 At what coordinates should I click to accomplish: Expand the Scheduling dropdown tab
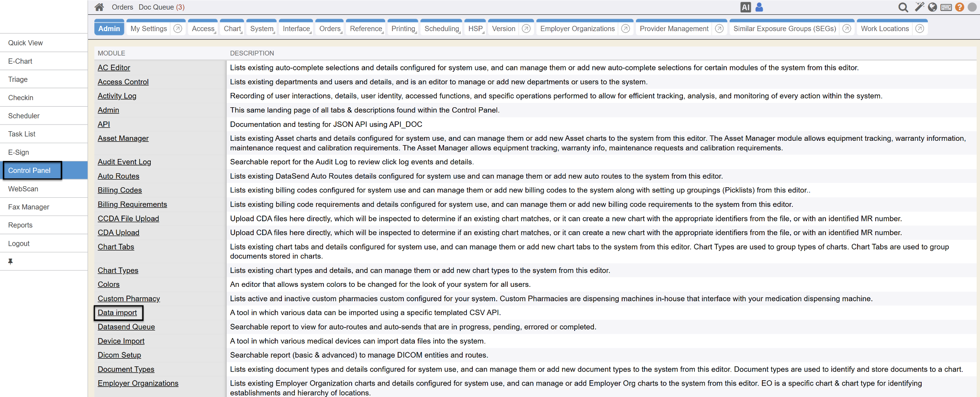[x=441, y=29]
